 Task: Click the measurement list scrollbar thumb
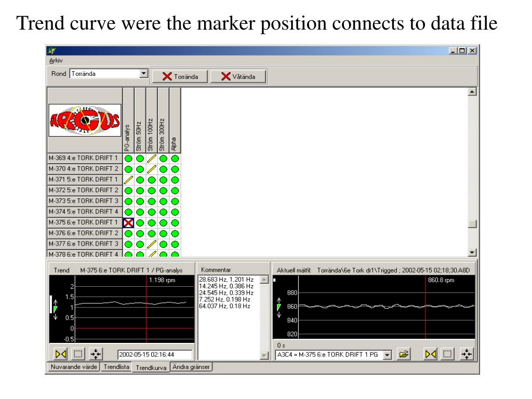472,224
